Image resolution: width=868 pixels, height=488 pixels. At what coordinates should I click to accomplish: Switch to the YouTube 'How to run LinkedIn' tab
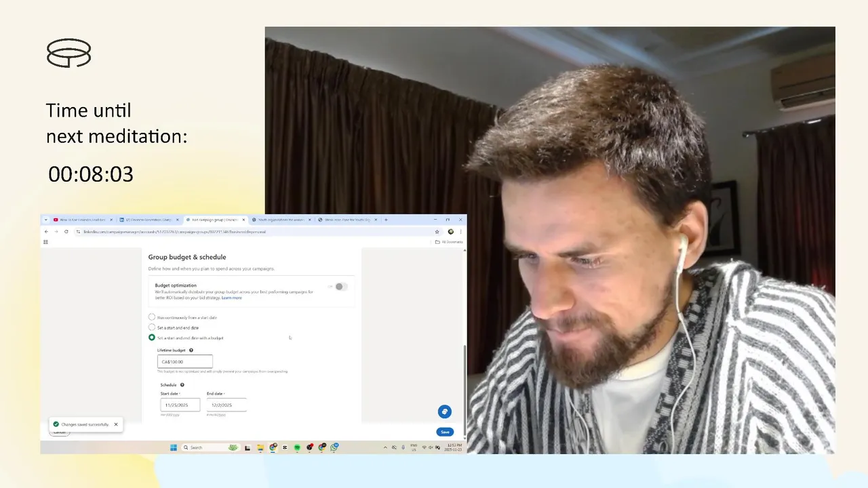click(x=81, y=220)
